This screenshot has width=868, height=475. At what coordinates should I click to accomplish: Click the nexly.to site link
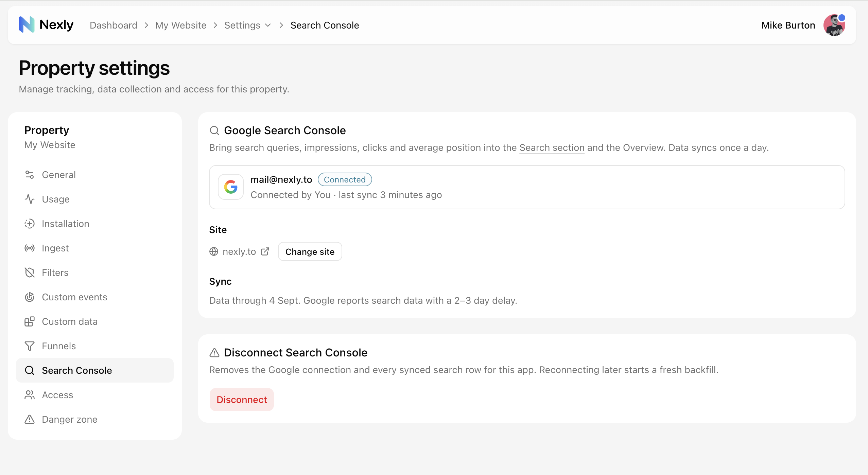tap(239, 251)
